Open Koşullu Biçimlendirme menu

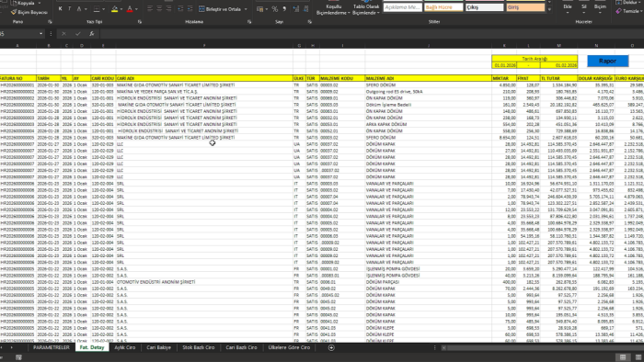tap(333, 9)
